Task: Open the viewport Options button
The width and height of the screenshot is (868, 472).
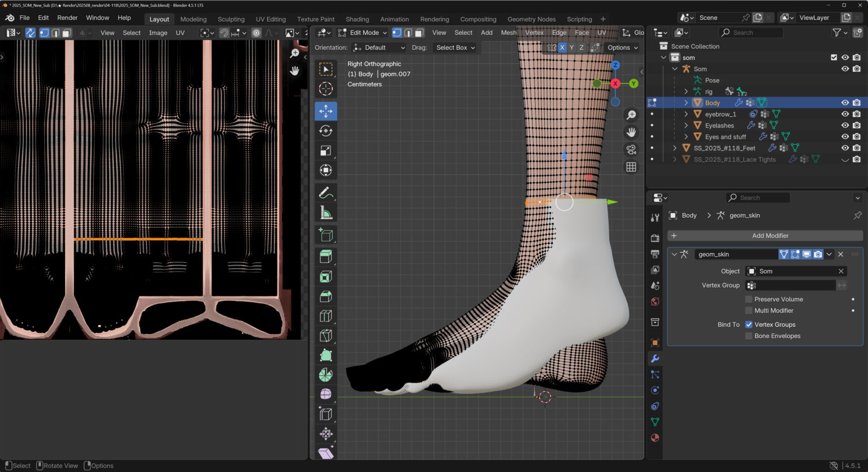Action: [622, 47]
